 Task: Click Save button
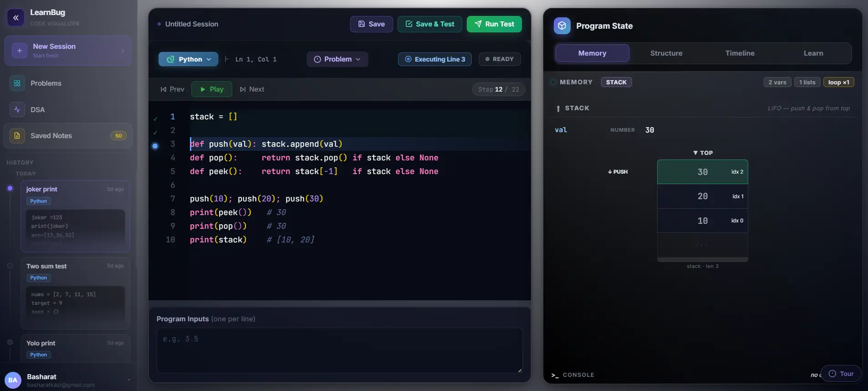(x=372, y=24)
